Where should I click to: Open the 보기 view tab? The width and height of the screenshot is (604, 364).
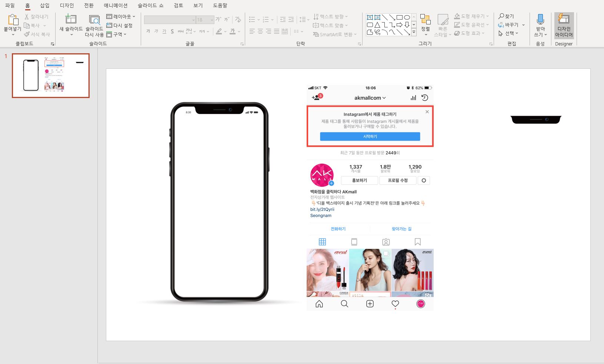198,6
